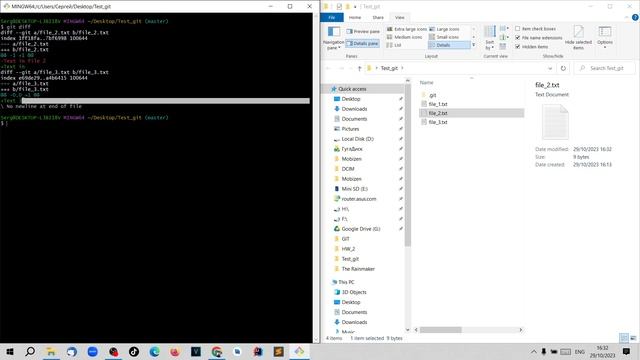640x360 pixels.
Task: Open Sublime Text from the taskbar
Action: [279, 351]
